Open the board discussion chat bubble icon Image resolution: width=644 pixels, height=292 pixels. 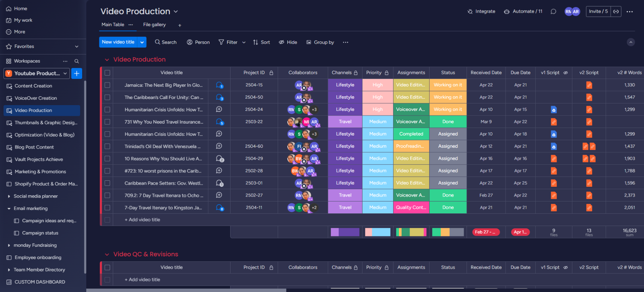(553, 12)
